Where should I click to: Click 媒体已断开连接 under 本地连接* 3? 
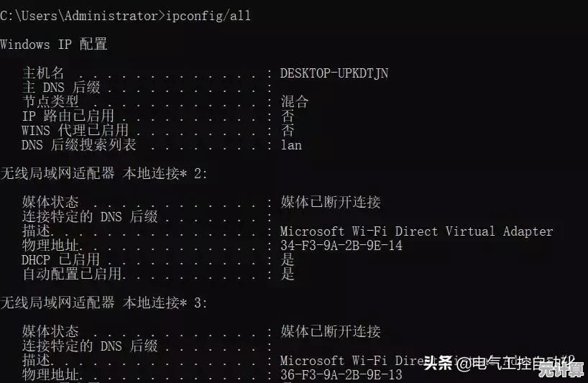(x=330, y=332)
